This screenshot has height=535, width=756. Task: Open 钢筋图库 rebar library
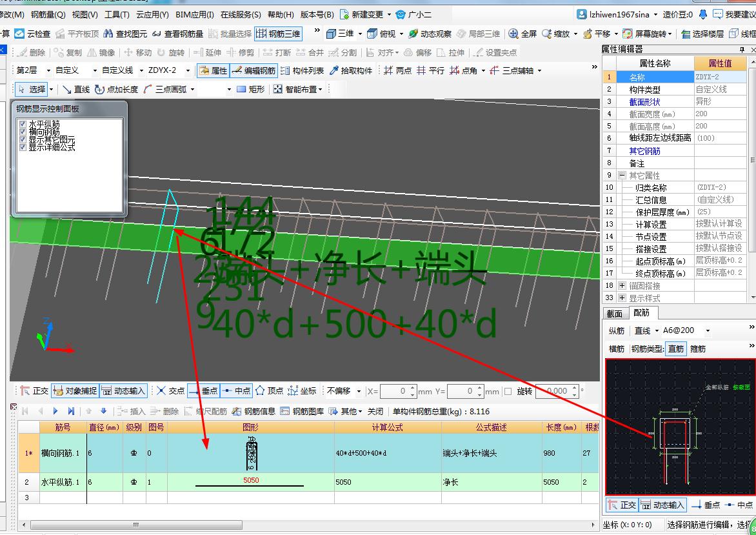point(302,411)
